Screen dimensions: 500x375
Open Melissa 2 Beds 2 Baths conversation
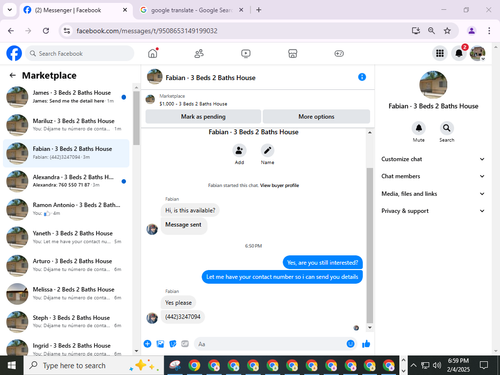point(66,293)
